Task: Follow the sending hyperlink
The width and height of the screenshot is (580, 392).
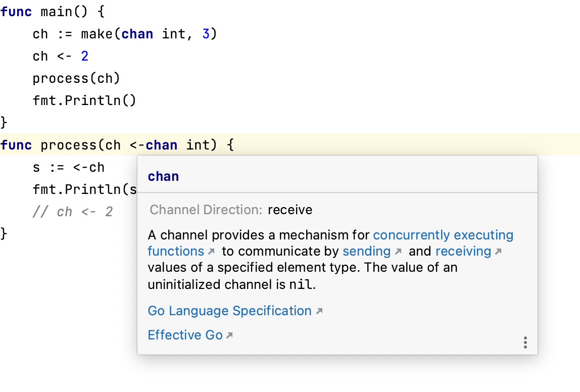Action: tap(366, 251)
